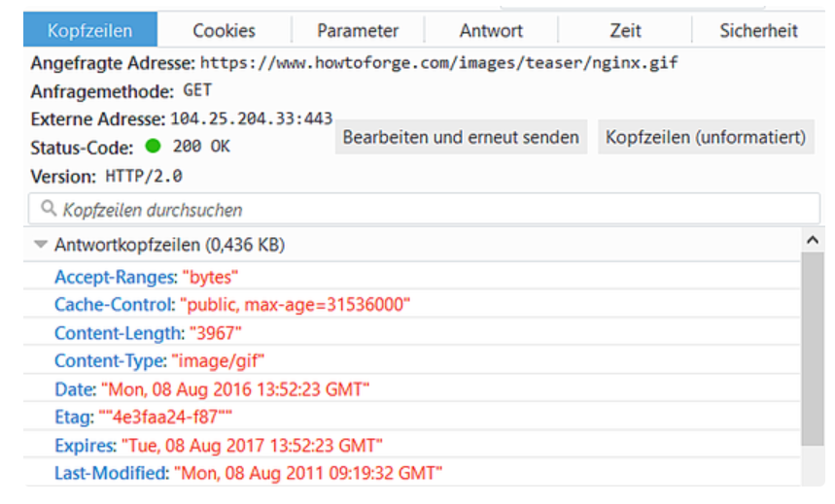
Task: Open the Sicherheit tab
Action: 759,30
